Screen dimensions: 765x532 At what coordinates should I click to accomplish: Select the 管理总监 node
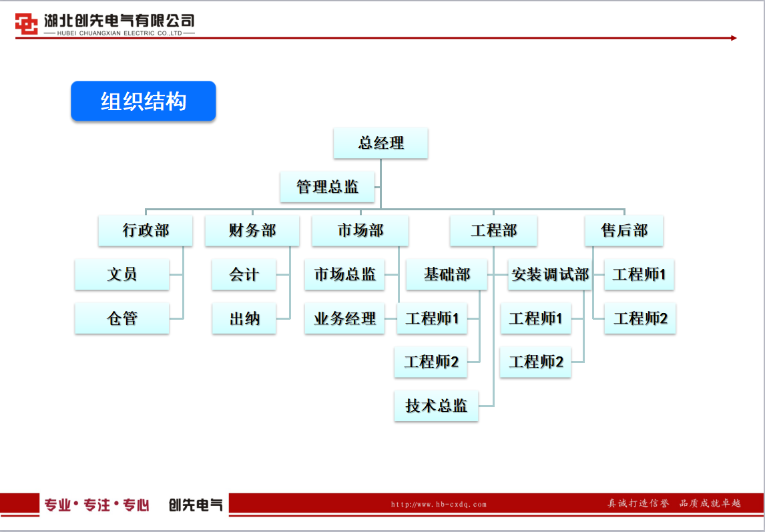(327, 187)
